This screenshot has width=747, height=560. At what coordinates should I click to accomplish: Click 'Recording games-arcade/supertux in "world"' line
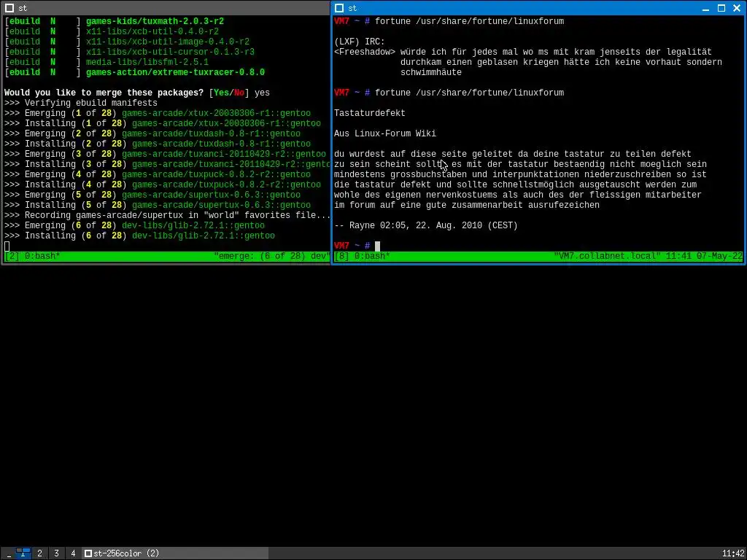click(167, 215)
